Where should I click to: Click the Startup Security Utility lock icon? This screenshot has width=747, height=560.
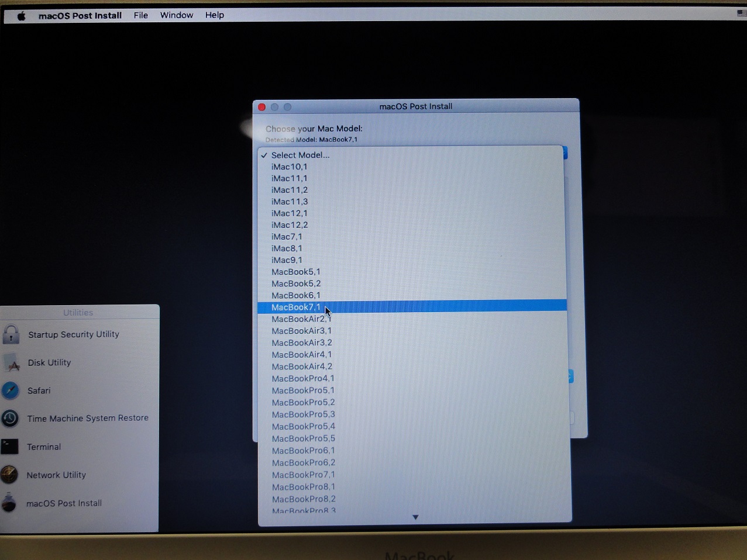click(x=11, y=334)
